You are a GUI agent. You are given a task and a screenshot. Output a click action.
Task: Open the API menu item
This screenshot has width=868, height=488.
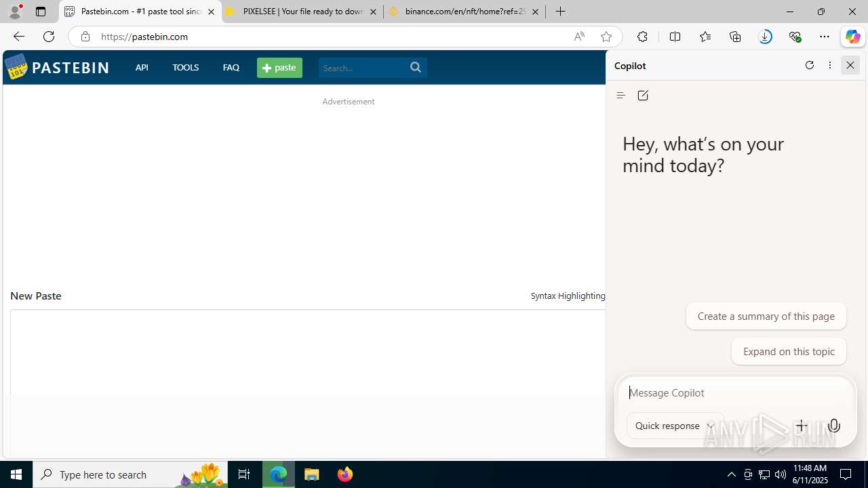[x=142, y=67]
